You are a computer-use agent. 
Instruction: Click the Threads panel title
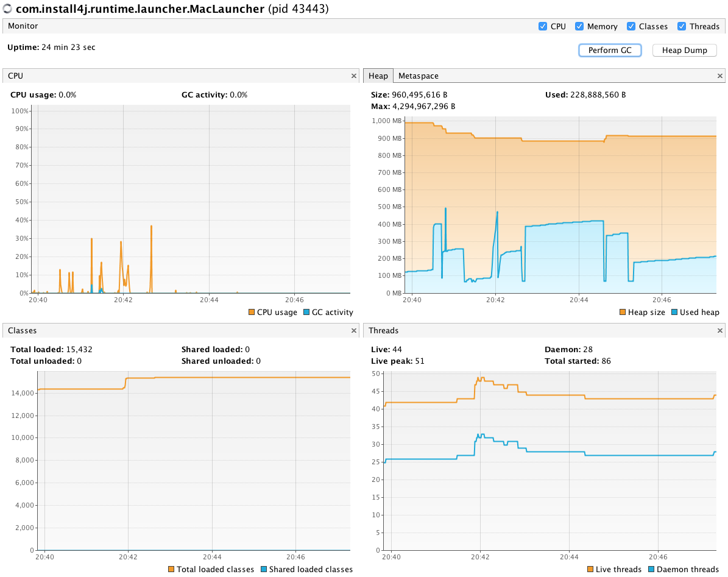pos(384,330)
